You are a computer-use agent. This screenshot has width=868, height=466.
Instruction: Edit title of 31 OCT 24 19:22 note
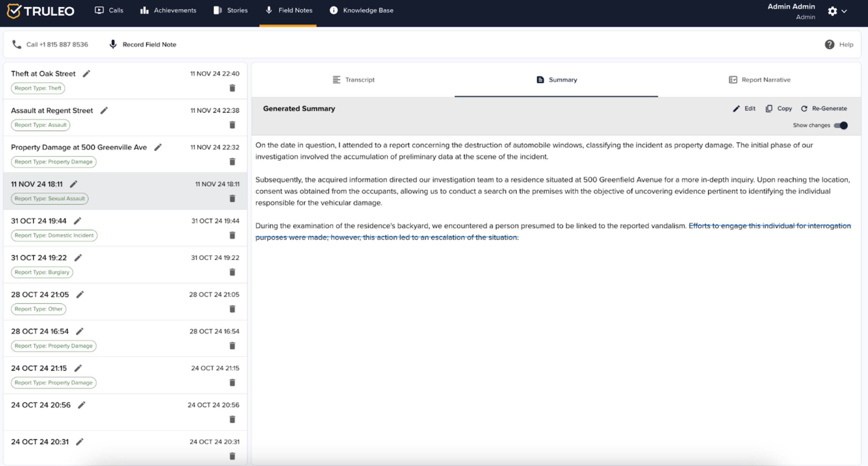(78, 257)
